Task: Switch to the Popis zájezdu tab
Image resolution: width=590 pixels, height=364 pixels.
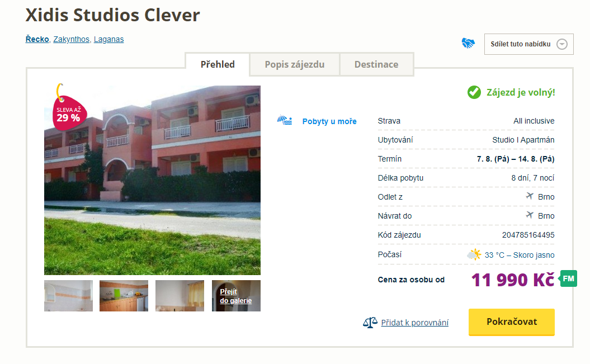Action: [295, 64]
